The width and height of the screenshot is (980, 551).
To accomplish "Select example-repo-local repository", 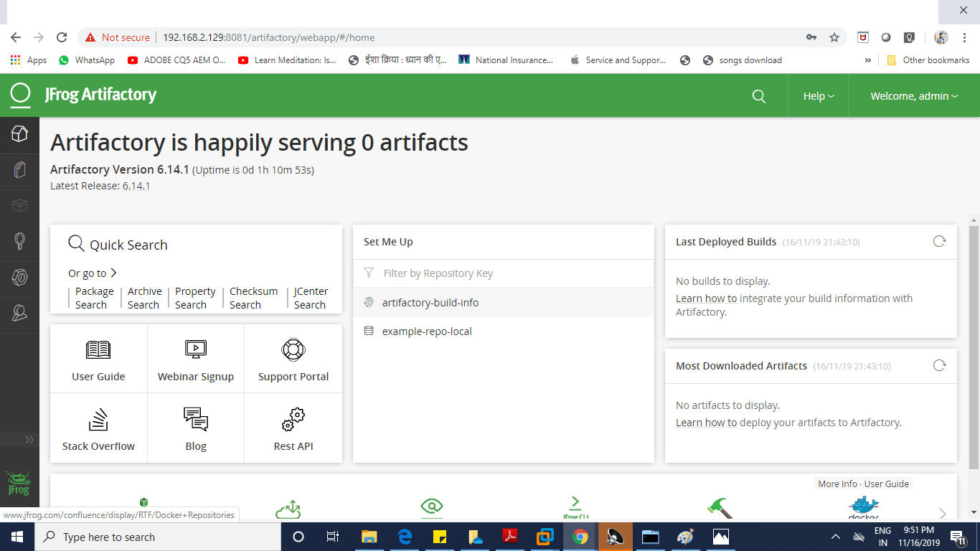I will point(504,331).
